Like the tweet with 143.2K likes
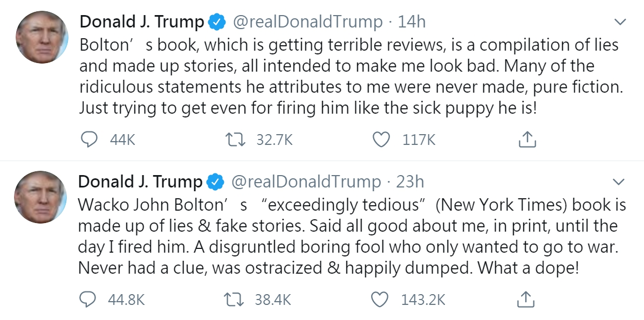 coord(379,300)
